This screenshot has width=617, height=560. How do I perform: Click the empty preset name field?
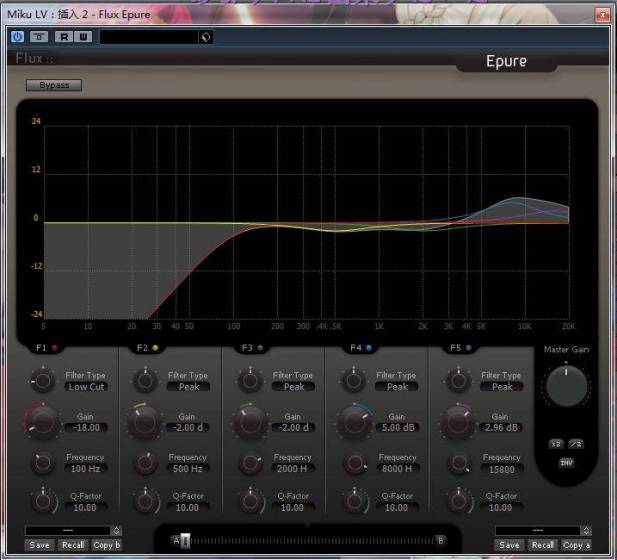point(149,37)
